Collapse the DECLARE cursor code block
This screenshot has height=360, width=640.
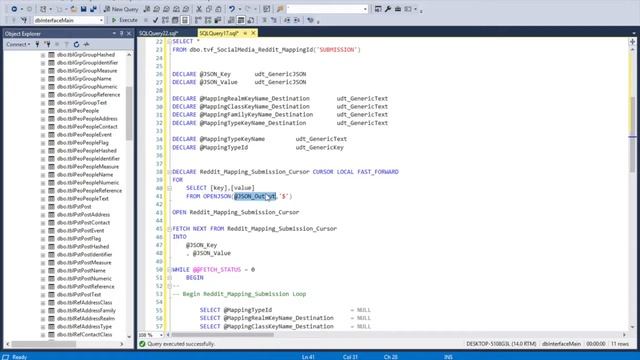[169, 172]
